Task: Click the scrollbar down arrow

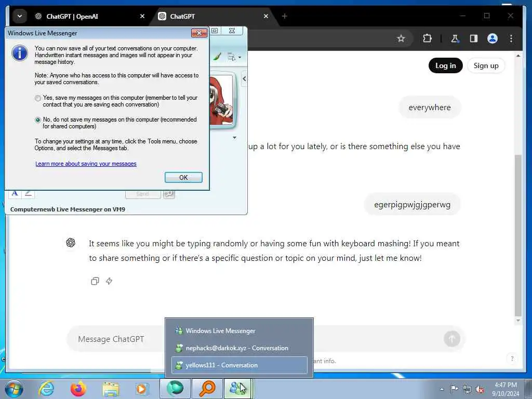Action: coord(518,320)
